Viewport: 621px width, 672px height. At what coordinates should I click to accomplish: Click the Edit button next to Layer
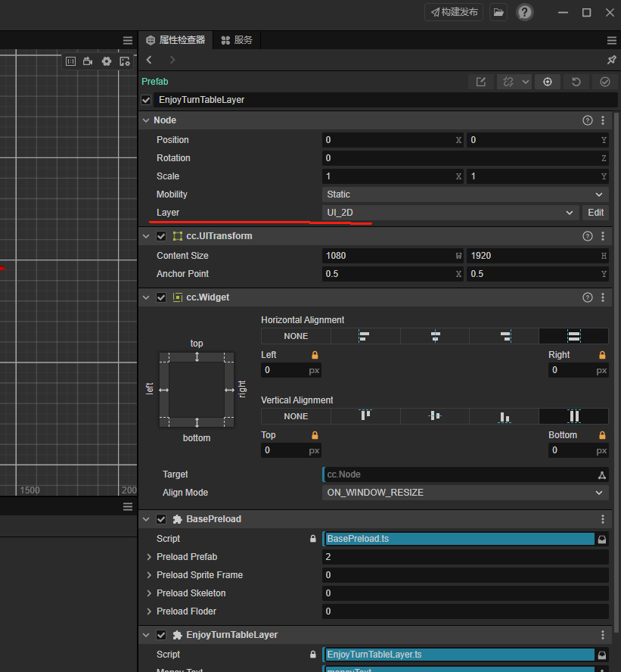[x=595, y=213]
